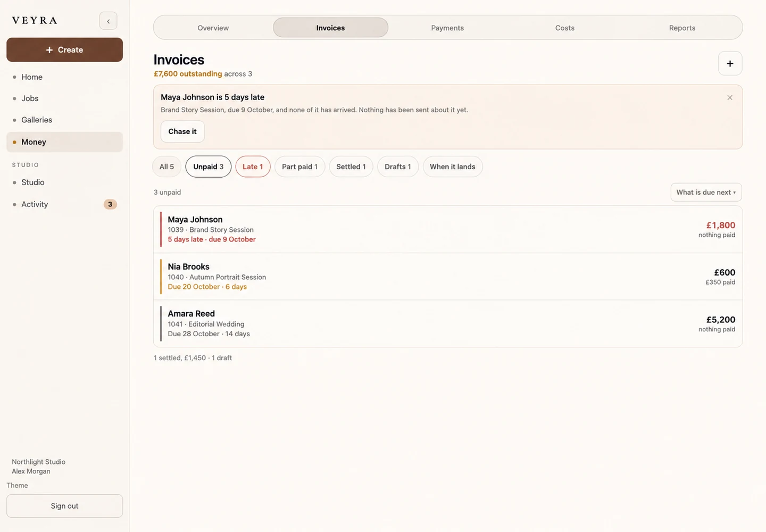This screenshot has height=532, width=766.
Task: Switch to the Overview tab
Action: pos(213,28)
